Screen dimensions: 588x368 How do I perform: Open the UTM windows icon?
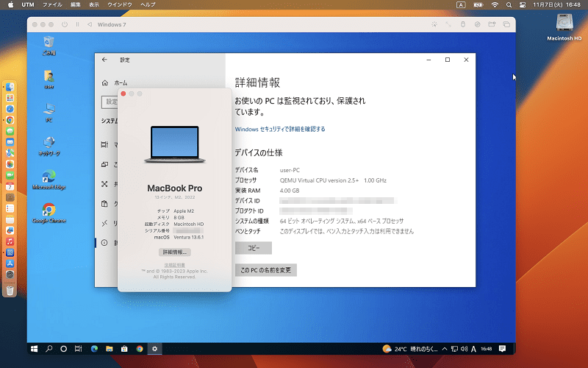[506, 24]
